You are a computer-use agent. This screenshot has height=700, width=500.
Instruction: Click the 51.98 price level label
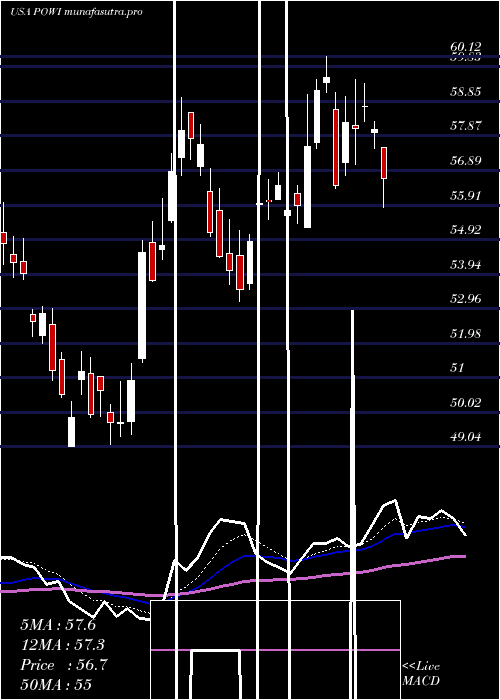pyautogui.click(x=466, y=333)
